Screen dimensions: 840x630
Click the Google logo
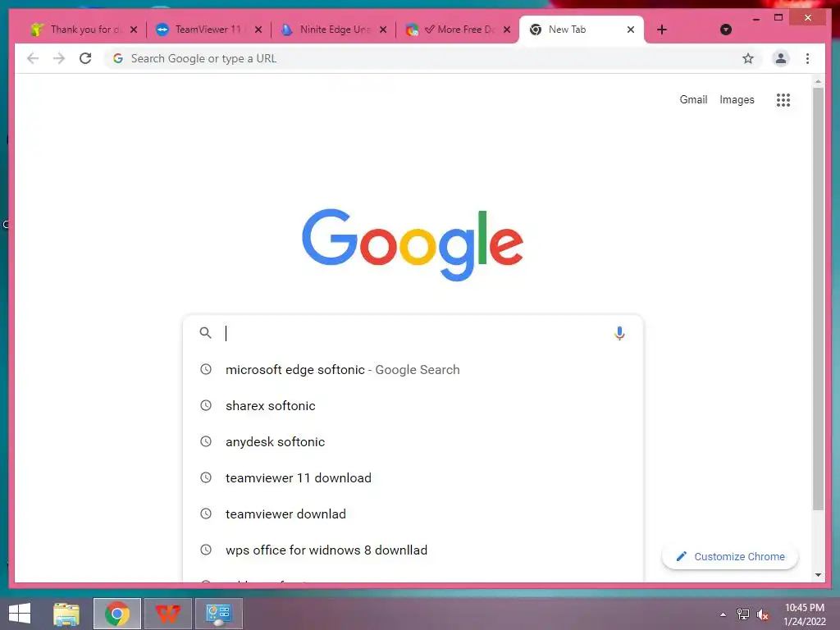click(x=413, y=244)
